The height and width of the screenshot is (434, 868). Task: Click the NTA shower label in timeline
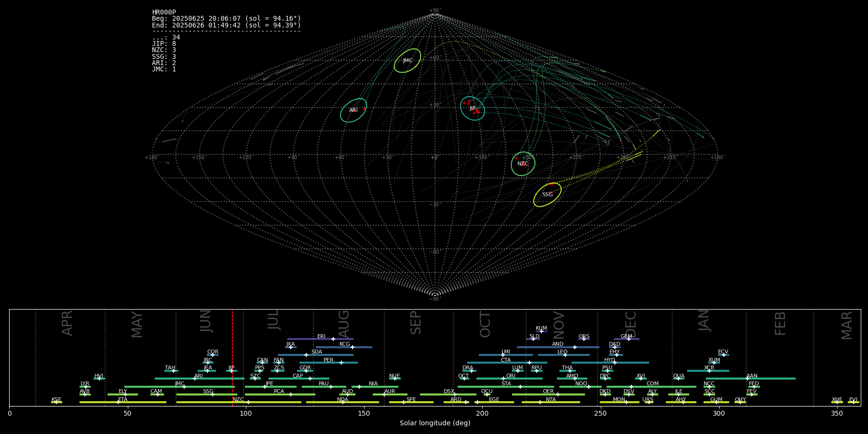[551, 400]
